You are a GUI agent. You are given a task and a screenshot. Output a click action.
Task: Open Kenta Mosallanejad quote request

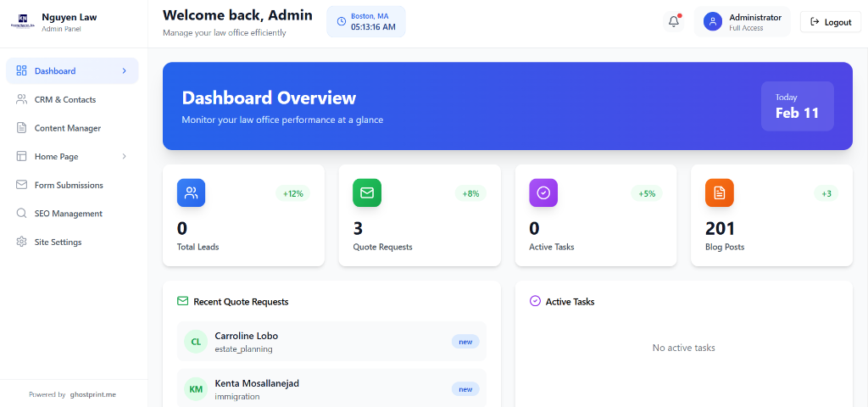click(x=331, y=388)
